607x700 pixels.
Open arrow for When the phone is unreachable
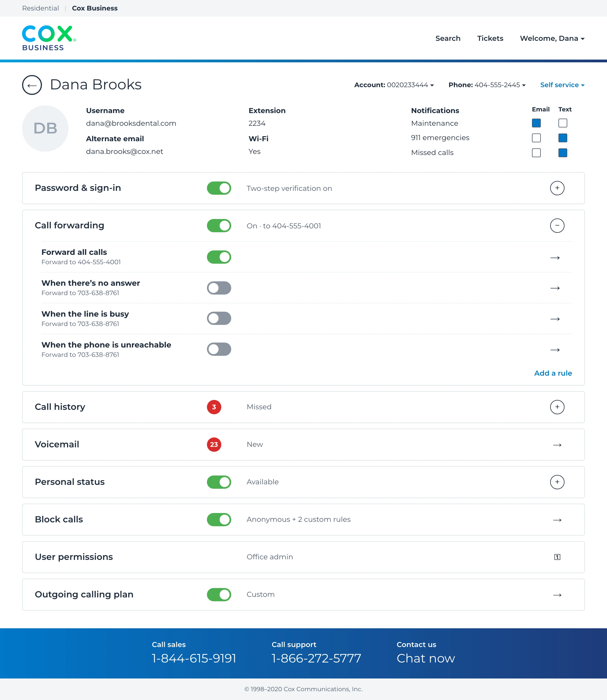pos(555,350)
